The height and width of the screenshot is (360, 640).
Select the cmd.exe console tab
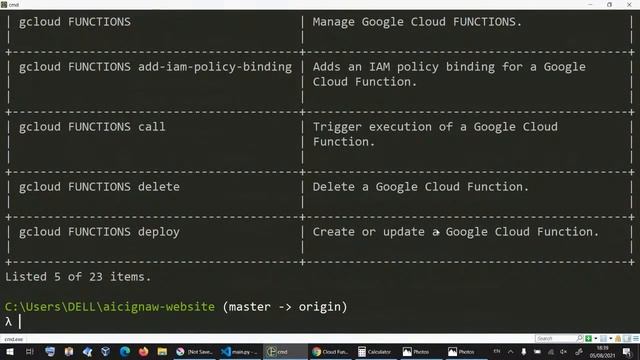click(14, 339)
